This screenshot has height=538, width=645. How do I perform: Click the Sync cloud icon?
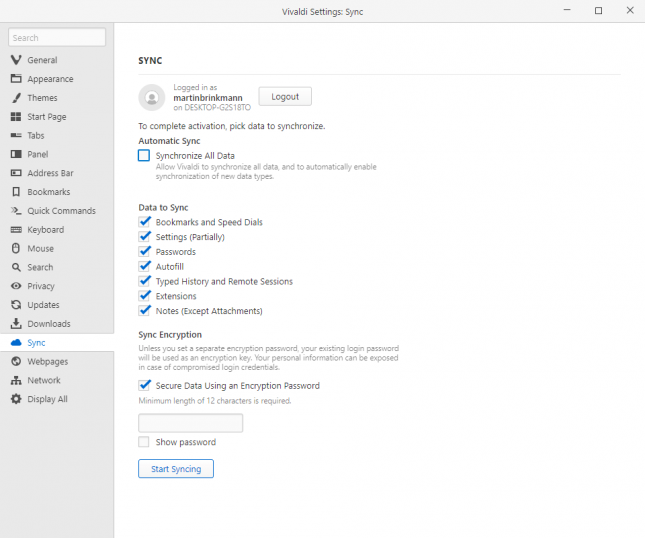16,343
